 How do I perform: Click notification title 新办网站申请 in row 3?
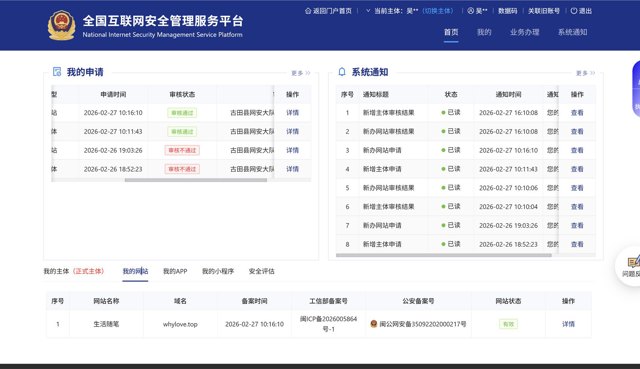point(382,150)
